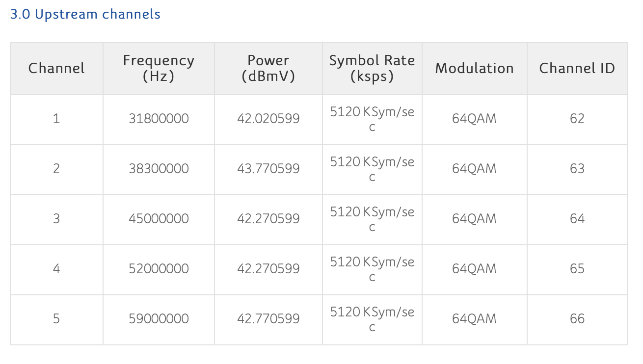Select frequency value 52000000
This screenshot has width=643, height=364.
(x=159, y=269)
